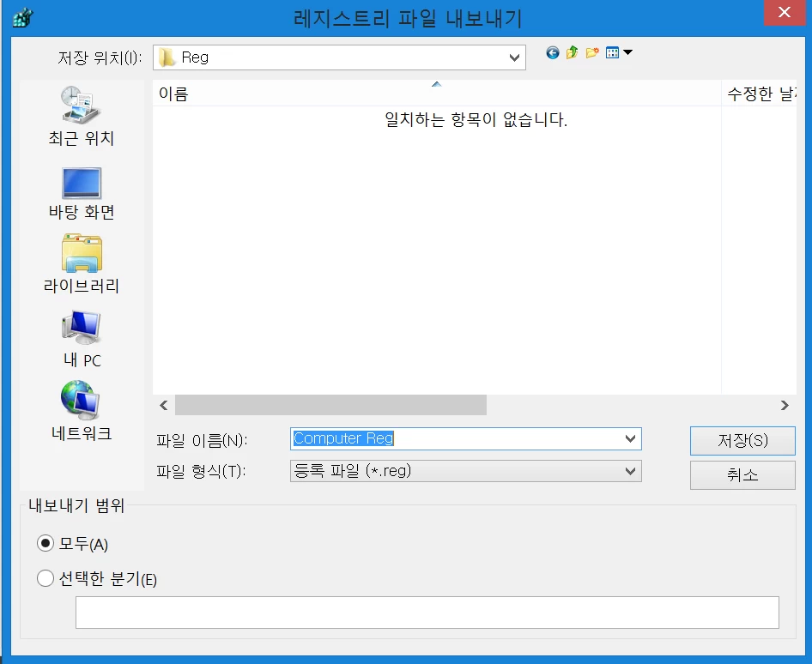Click the 취소 button
812x664 pixels.
742,475
